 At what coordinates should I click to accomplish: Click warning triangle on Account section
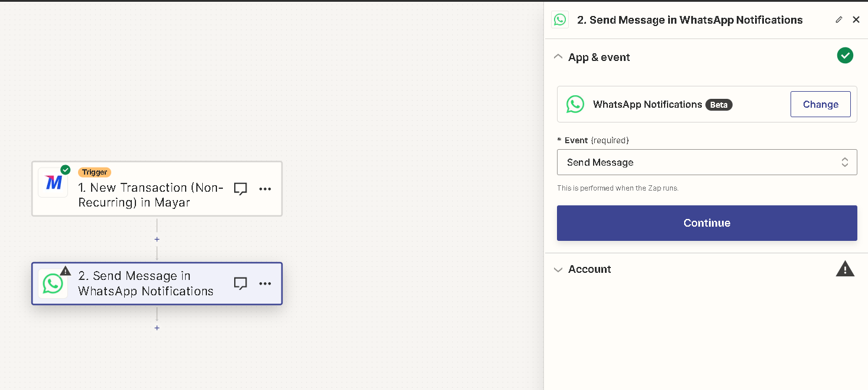(845, 269)
